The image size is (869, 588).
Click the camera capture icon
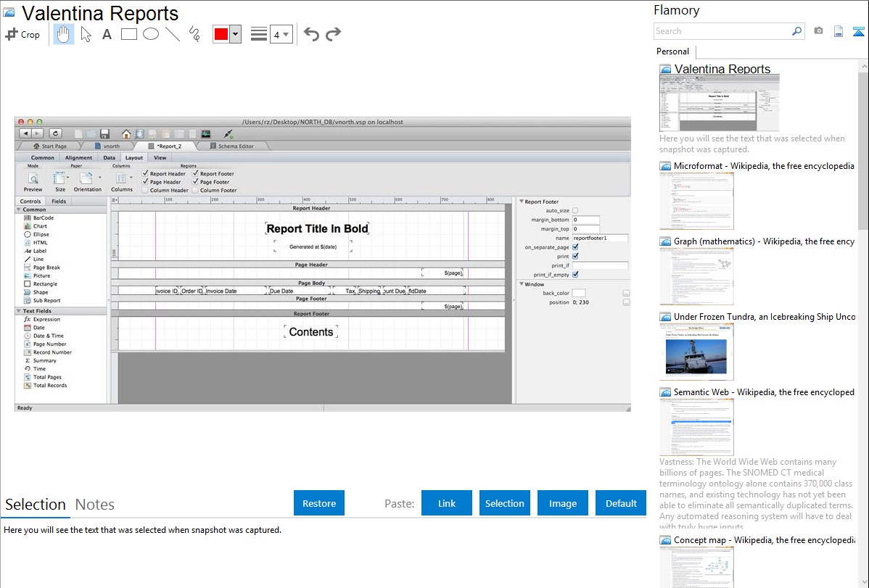pos(818,31)
